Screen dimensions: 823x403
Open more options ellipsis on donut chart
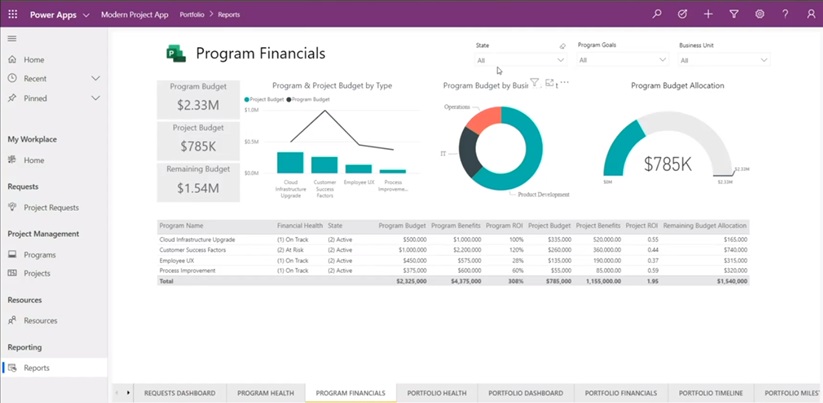(x=565, y=82)
